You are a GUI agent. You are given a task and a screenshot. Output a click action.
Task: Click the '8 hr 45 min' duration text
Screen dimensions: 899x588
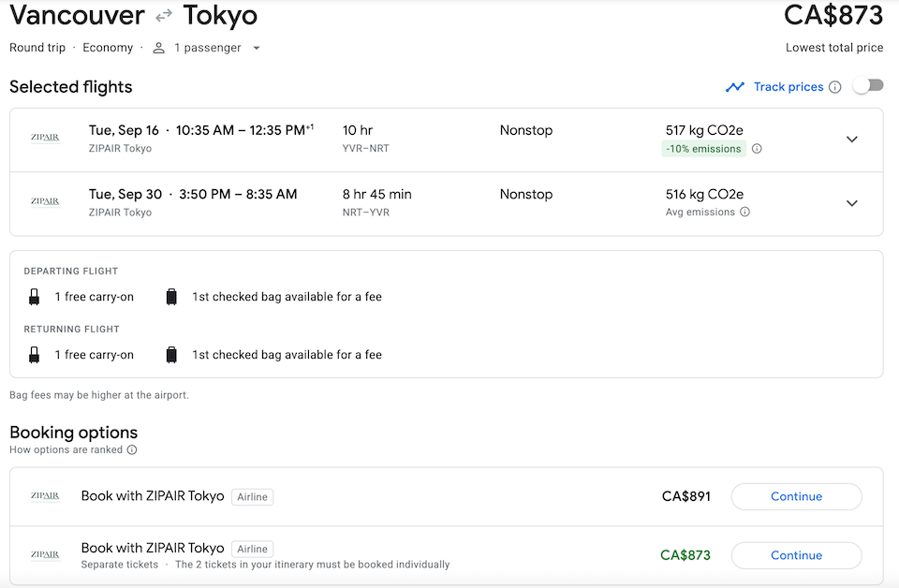pos(376,194)
